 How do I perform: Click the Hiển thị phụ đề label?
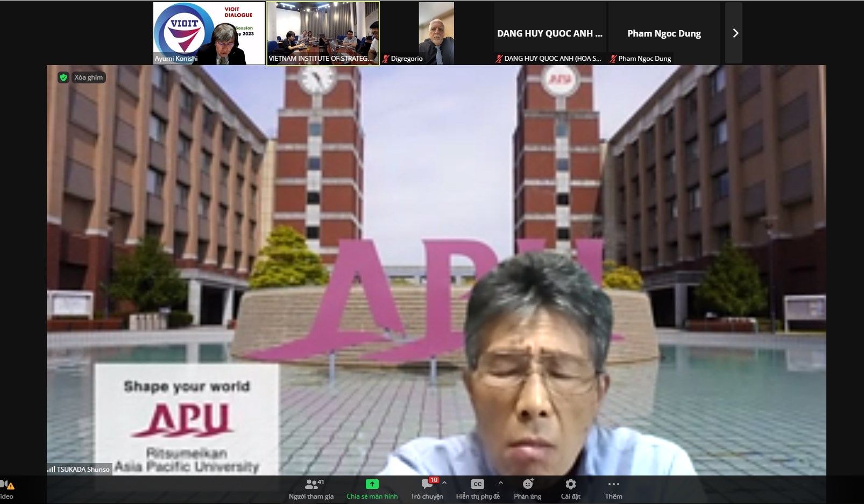[478, 496]
